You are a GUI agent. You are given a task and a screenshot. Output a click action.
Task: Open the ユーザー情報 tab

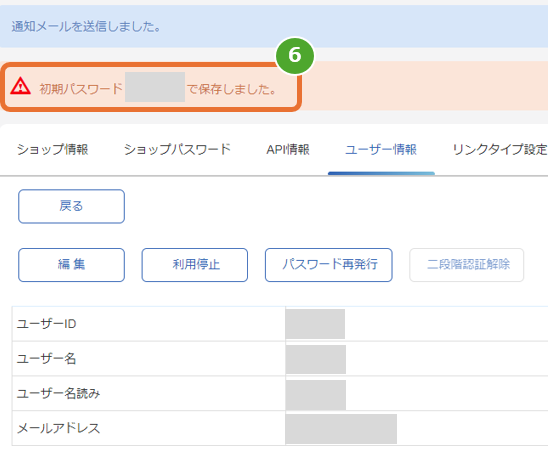(381, 149)
